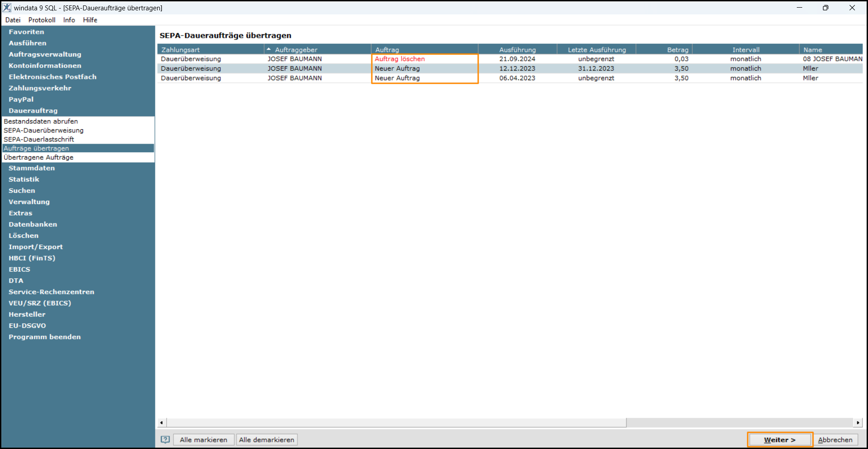
Task: Sort by the Intervall column header
Action: (746, 50)
